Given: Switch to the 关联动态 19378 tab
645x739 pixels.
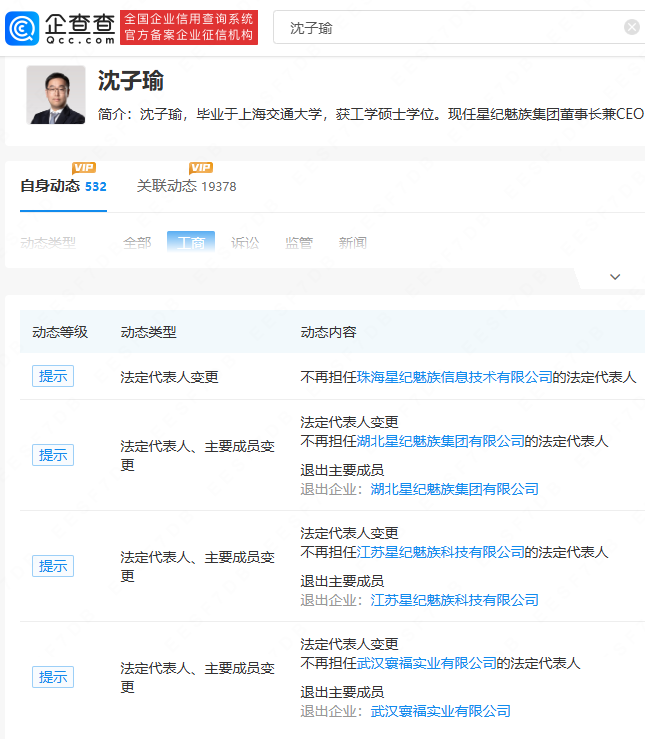Looking at the screenshot, I should (187, 186).
